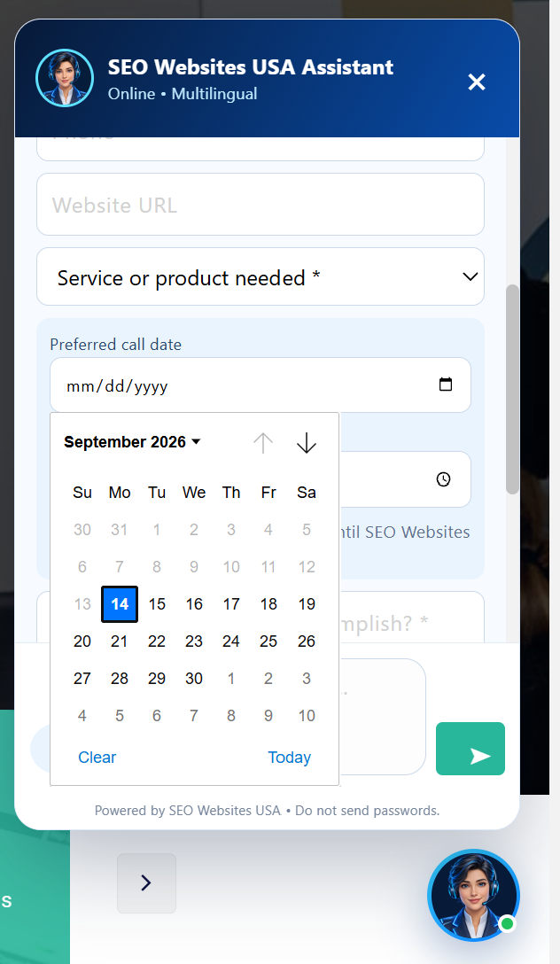560x964 pixels.
Task: Pick September 22 on the calendar
Action: point(157,641)
